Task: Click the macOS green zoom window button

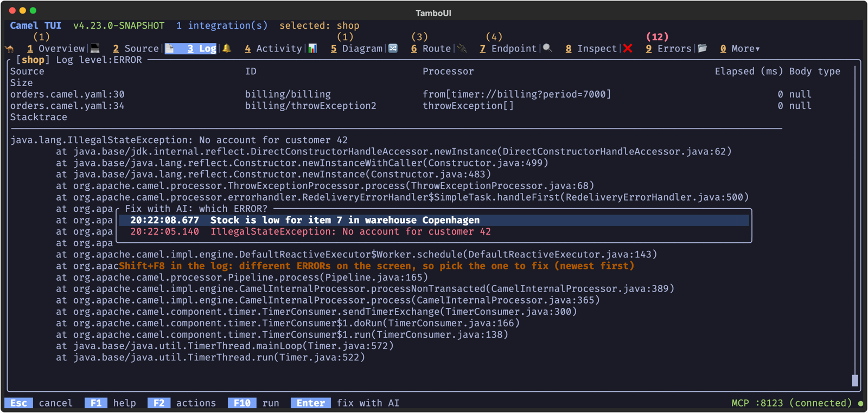Action: click(x=33, y=10)
